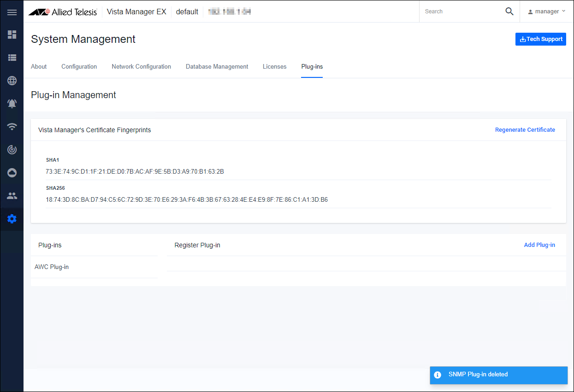Open the wireless Wi-Fi sidebar icon

[12, 127]
